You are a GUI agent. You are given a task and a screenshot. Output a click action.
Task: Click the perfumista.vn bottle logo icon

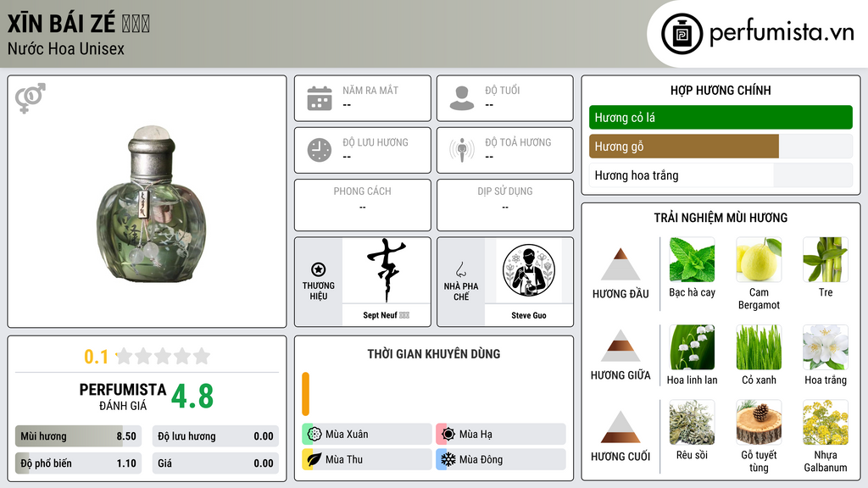click(x=682, y=34)
